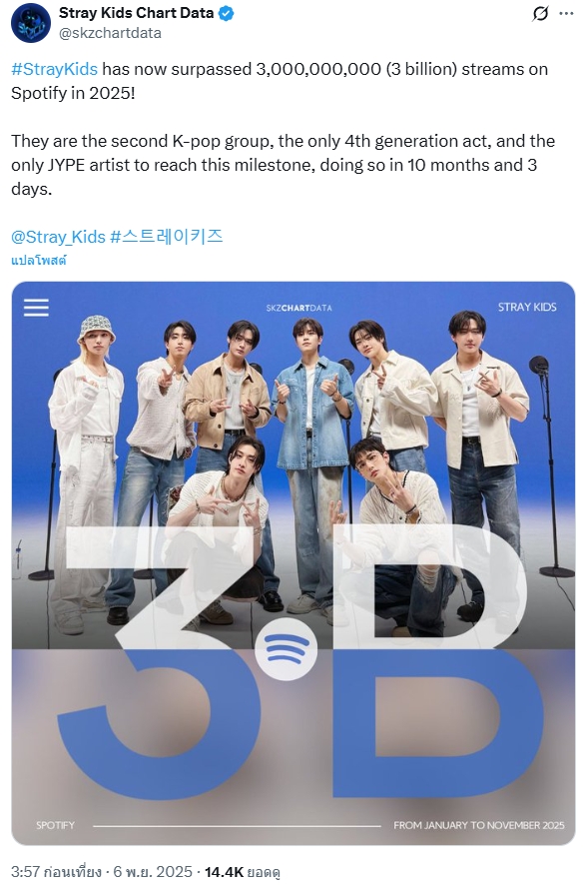
Task: Click the 14.4K ยอดดู view count
Action: (242, 872)
